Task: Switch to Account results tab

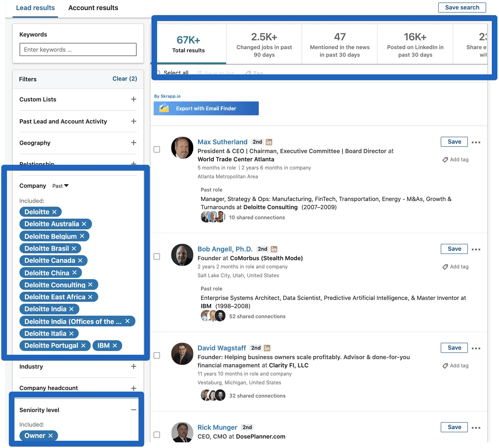Action: point(93,8)
